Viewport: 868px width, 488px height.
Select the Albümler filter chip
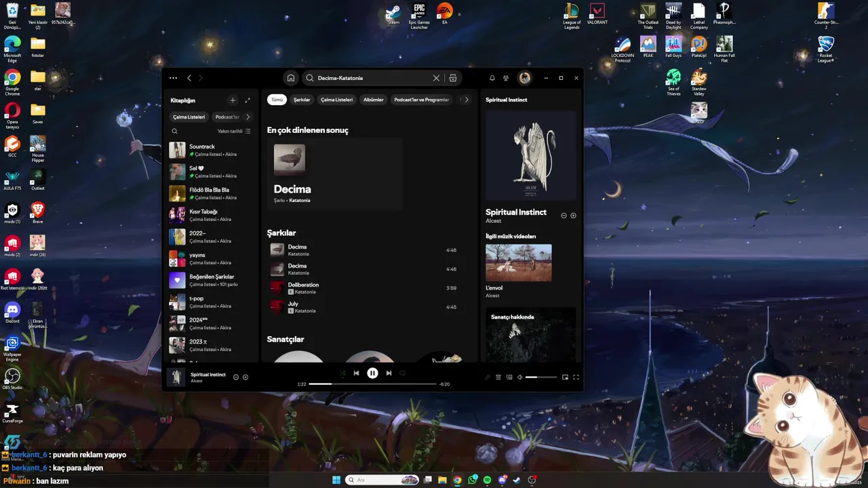click(x=374, y=100)
